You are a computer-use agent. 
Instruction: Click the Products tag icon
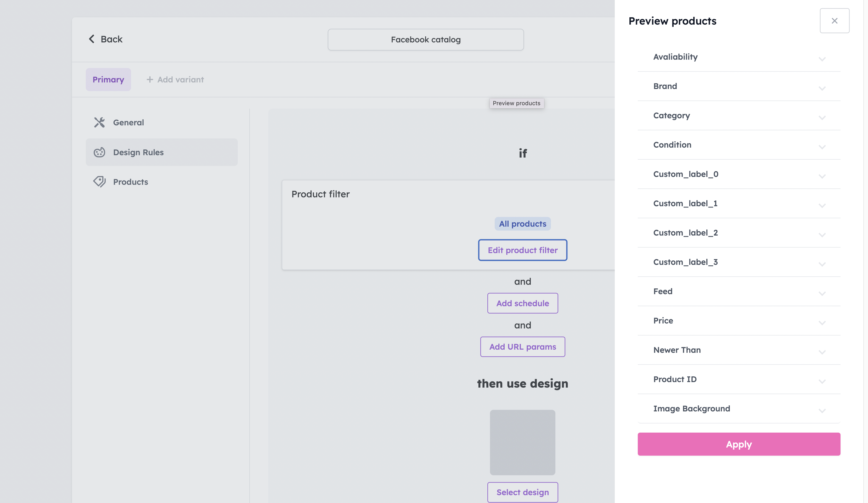pos(99,182)
